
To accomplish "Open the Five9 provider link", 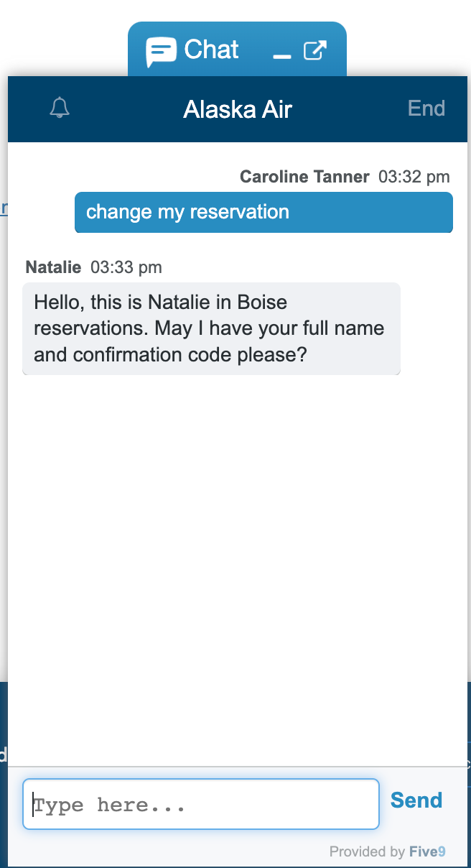I will point(427,852).
